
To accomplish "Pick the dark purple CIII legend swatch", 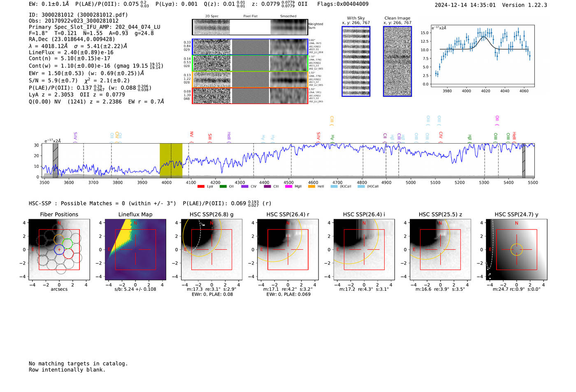I will [x=267, y=186].
